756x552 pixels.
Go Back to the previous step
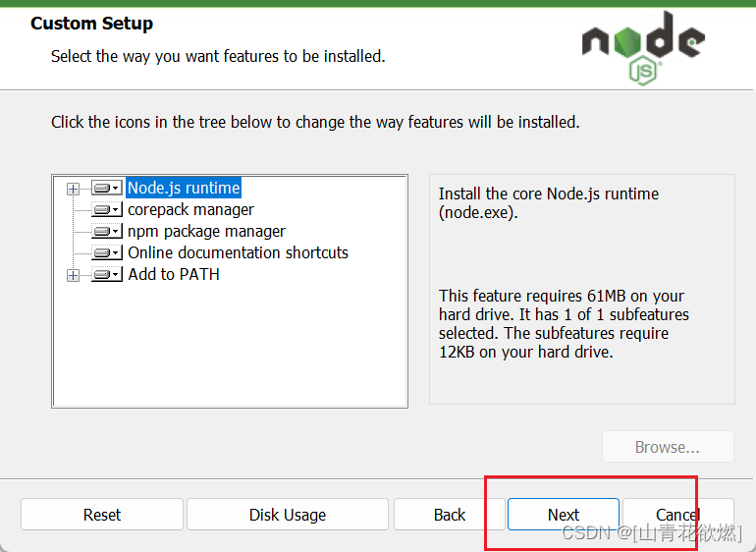click(450, 515)
